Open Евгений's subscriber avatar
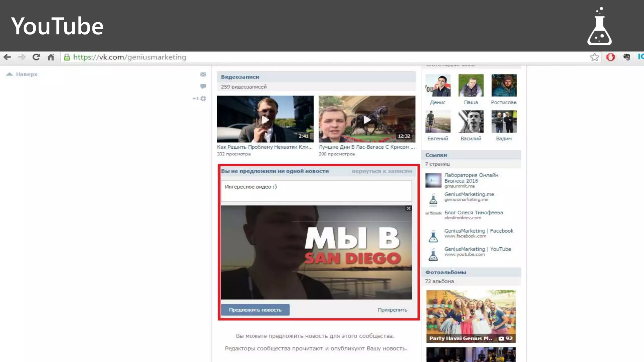This screenshot has width=644, height=362. (438, 122)
